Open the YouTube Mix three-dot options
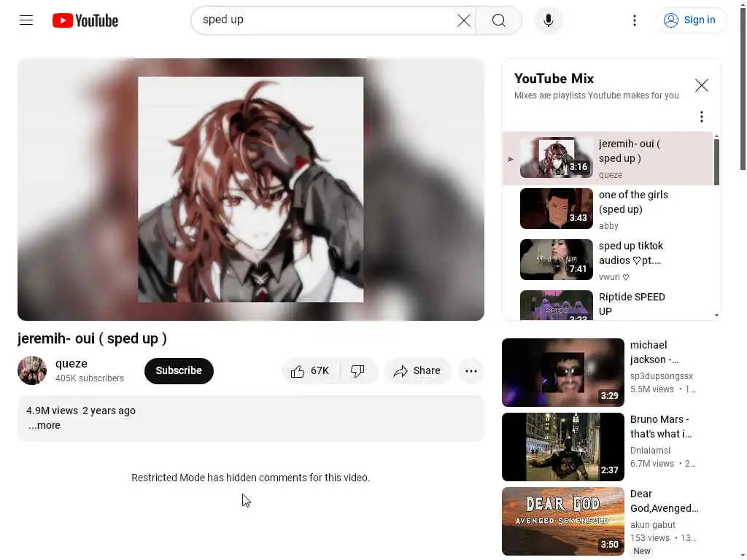This screenshot has width=747, height=560. tap(701, 117)
